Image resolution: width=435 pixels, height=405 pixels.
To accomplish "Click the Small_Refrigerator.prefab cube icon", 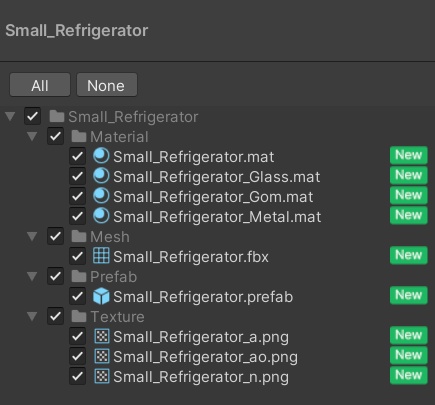I will (x=101, y=296).
